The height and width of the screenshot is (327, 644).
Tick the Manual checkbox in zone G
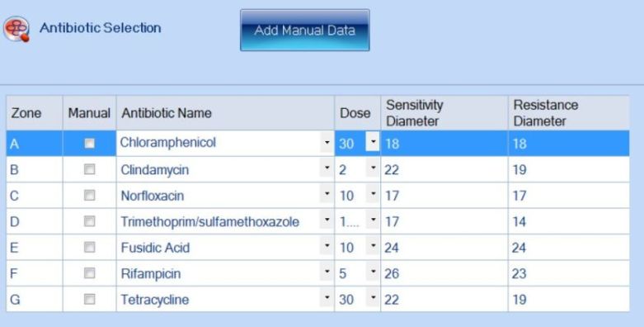pyautogui.click(x=90, y=299)
